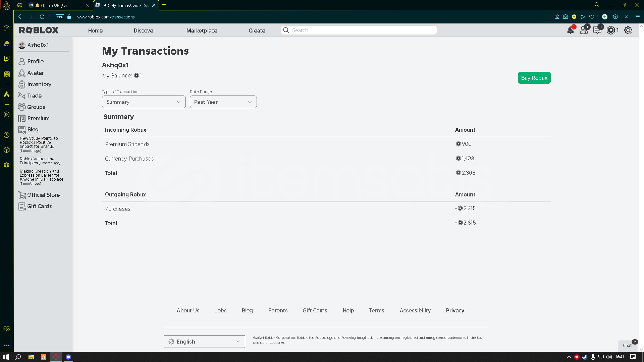Open Discord from the taskbar
Viewport: 644px width, 362px height.
[68, 357]
